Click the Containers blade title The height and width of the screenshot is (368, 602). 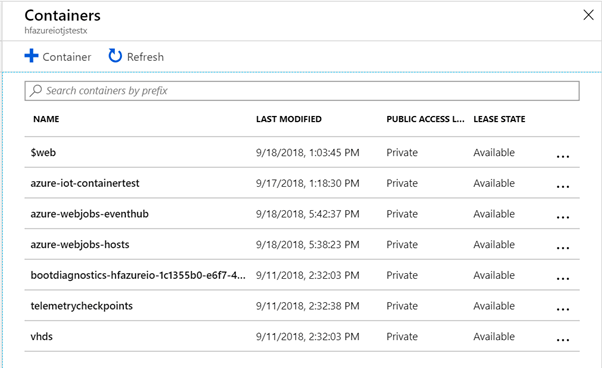pyautogui.click(x=63, y=15)
